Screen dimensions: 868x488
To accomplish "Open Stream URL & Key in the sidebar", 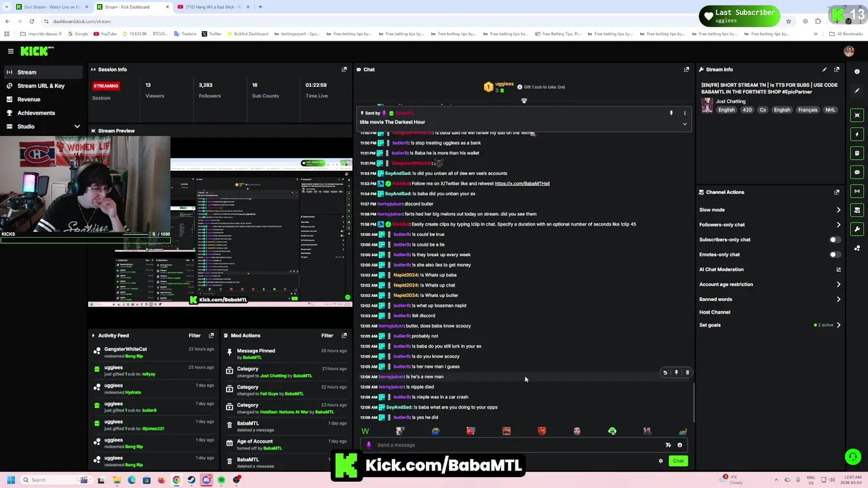I will (x=41, y=85).
